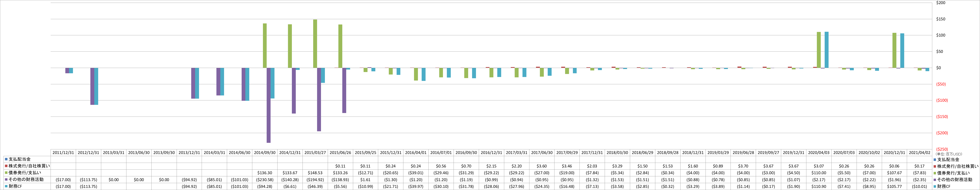The height and width of the screenshot is (190, 980).
Task: Click the 2017/09/29 date column header
Action: [x=567, y=153]
